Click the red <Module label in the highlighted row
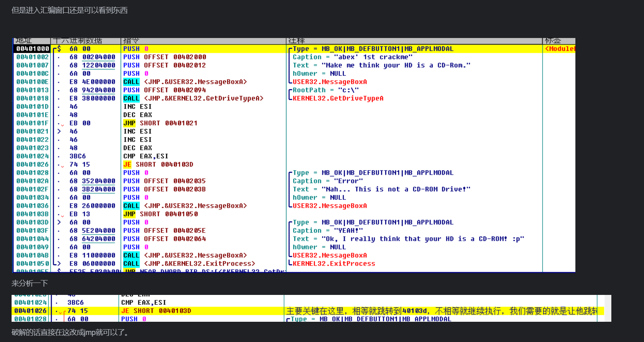Screen dimensions: 644x342 tap(560, 49)
